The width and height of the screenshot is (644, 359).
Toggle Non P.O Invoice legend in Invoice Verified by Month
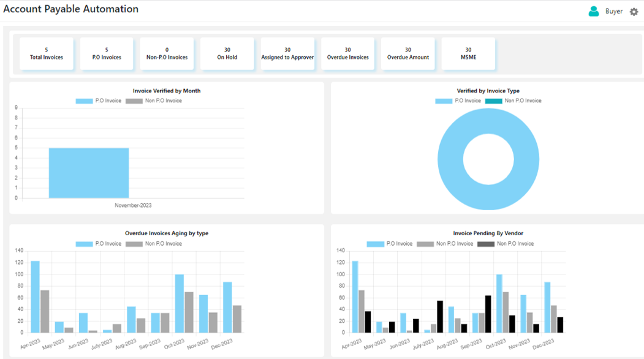coord(154,101)
